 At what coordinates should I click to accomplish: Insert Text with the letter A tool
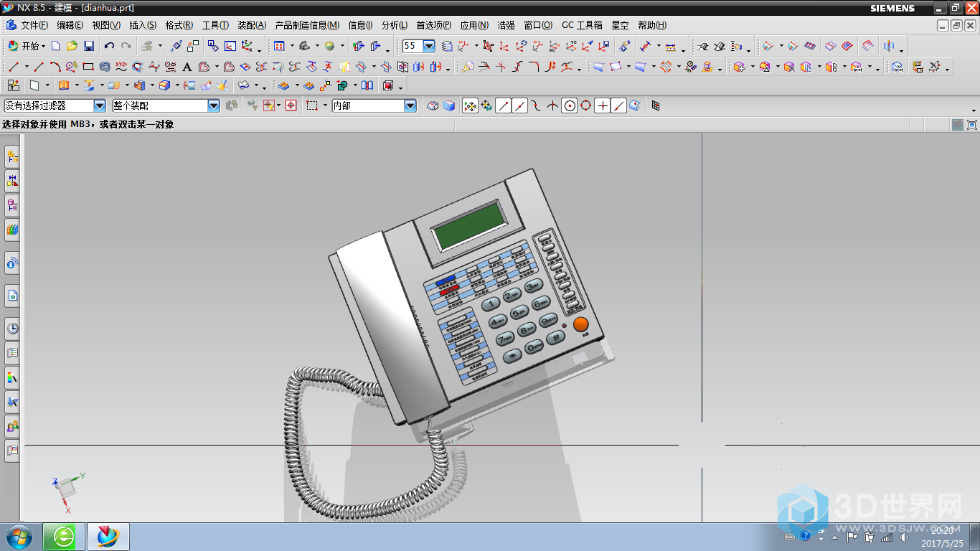pos(187,67)
